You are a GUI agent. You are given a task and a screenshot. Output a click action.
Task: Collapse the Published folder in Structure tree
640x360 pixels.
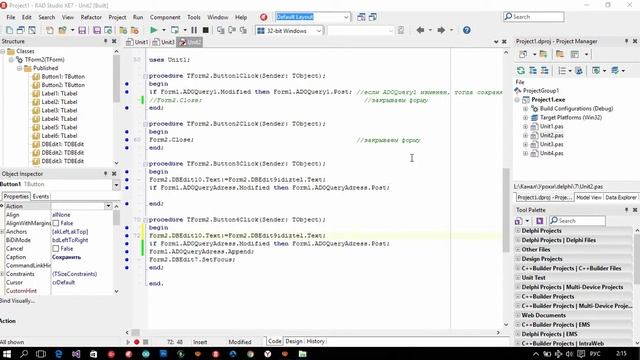coord(20,68)
